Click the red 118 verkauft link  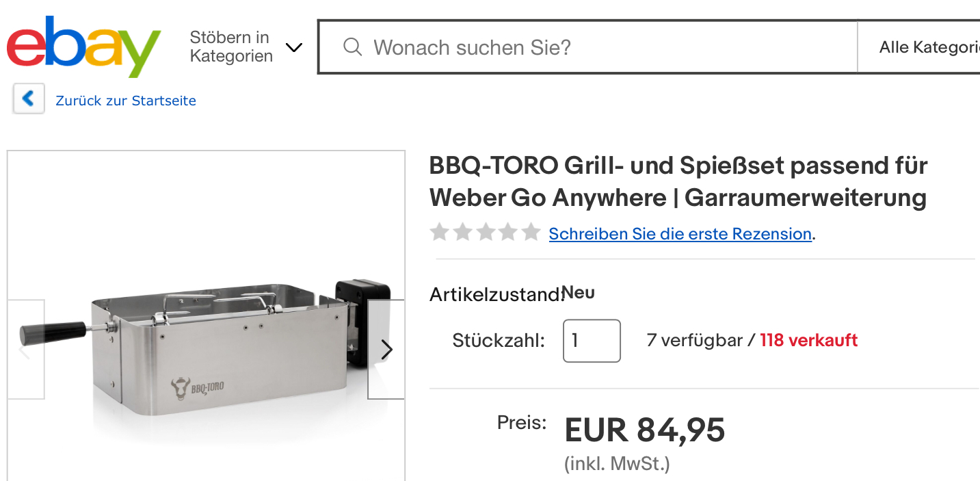[x=808, y=340]
